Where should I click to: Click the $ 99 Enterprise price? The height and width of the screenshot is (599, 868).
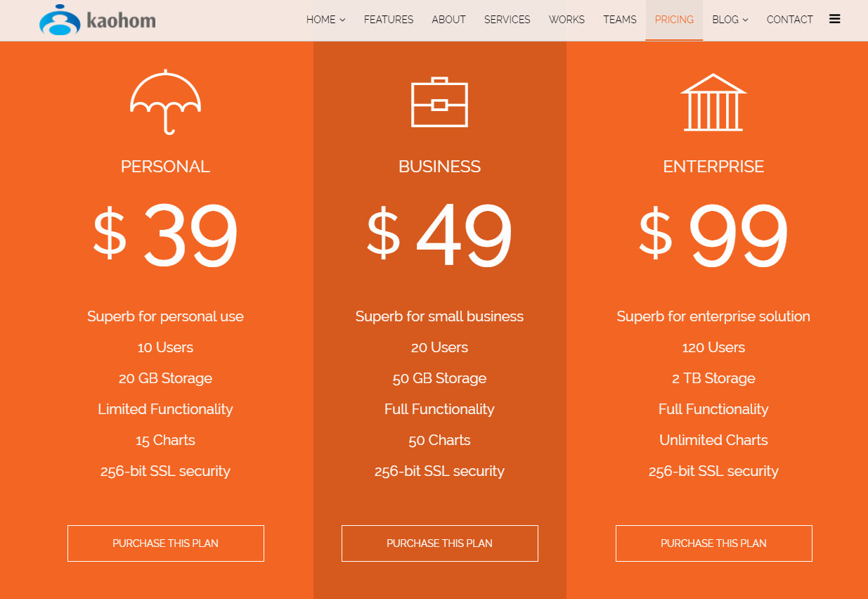pos(714,236)
